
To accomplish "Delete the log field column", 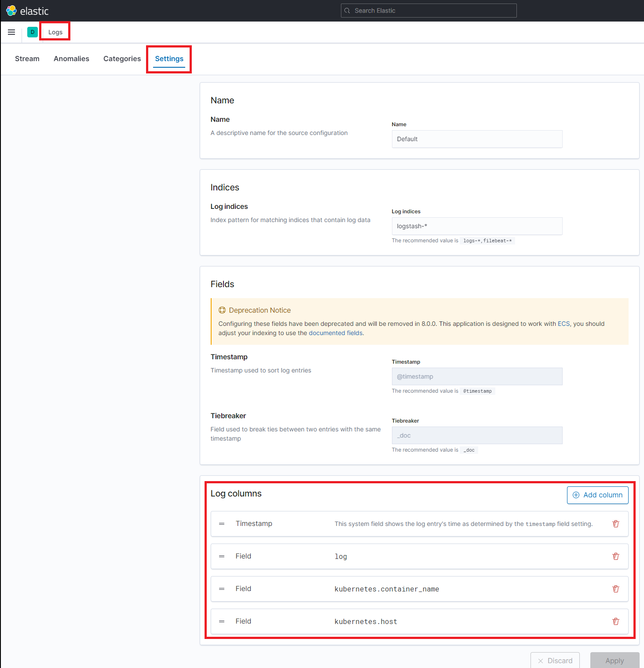I will [x=616, y=556].
